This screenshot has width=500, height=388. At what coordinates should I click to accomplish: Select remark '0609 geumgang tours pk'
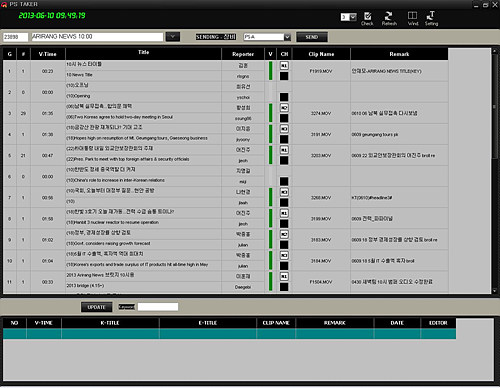pyautogui.click(x=375, y=134)
